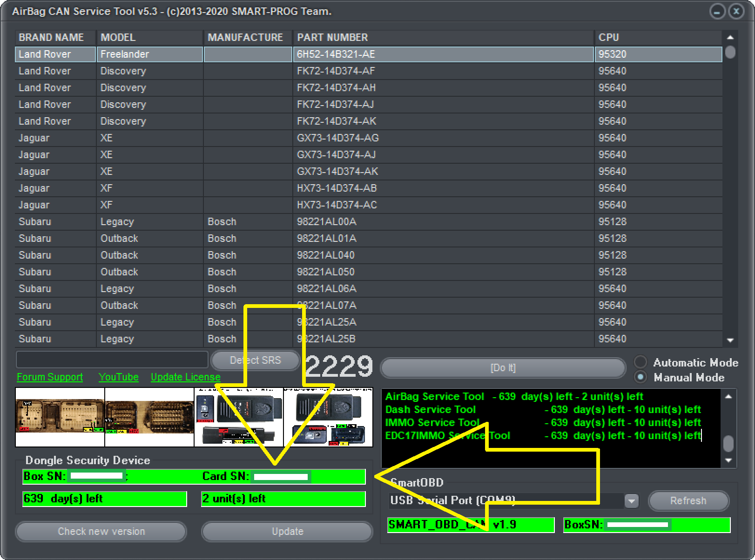Image resolution: width=755 pixels, height=560 pixels.
Task: Click EDC17IMMO Service Tool license line
Action: point(543,435)
